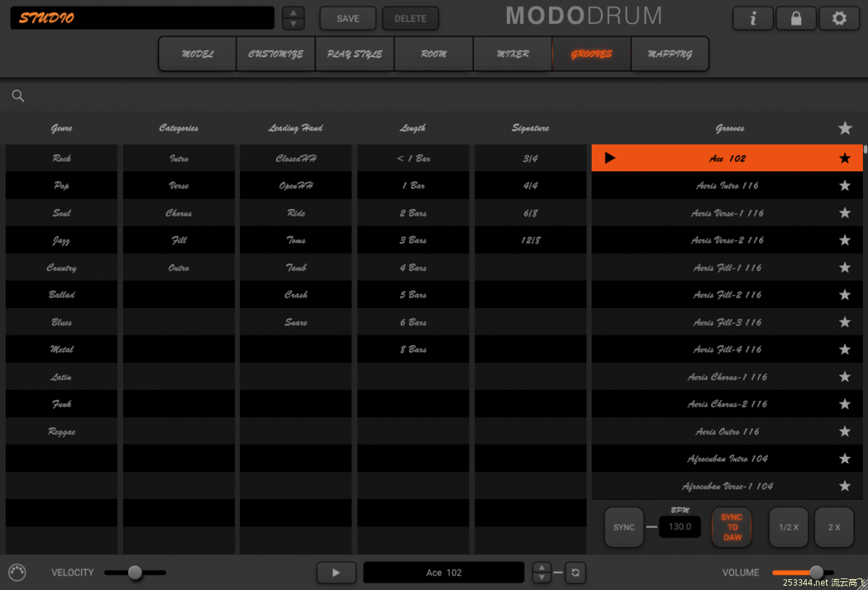Step through presets with the STUDIO arrows
The image size is (868, 590).
(x=293, y=18)
